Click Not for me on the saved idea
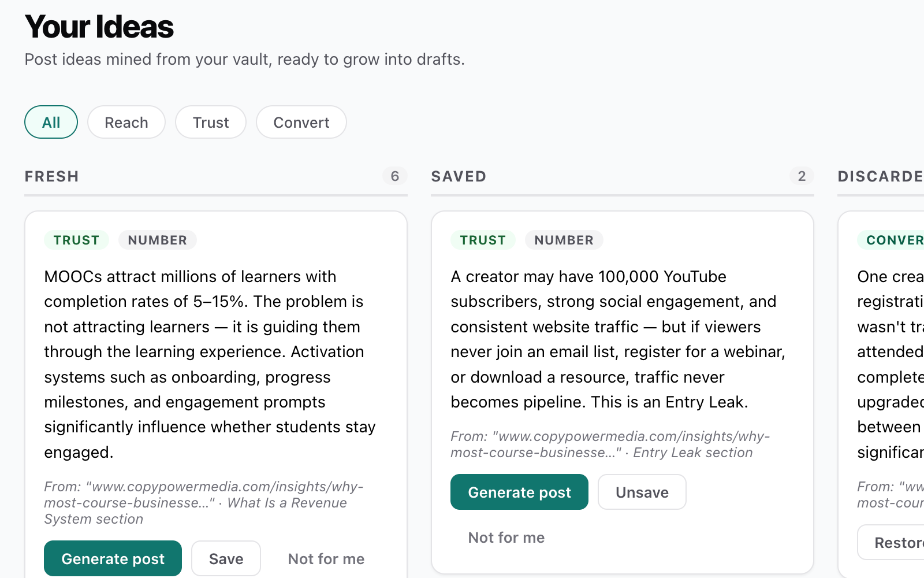The image size is (924, 578). (506, 538)
